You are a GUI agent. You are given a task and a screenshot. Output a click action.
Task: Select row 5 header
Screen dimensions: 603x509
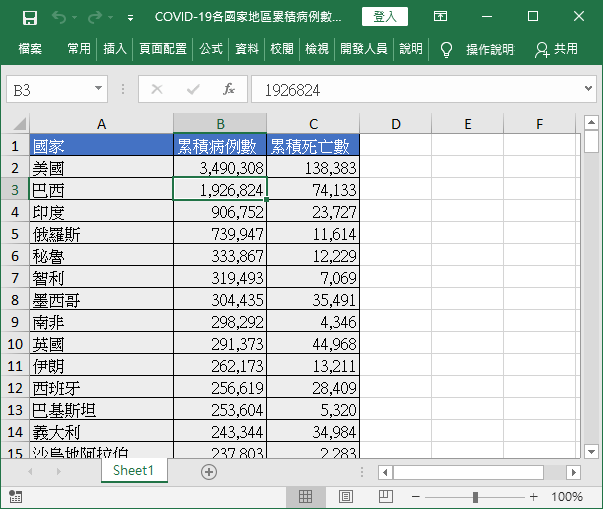coord(15,234)
